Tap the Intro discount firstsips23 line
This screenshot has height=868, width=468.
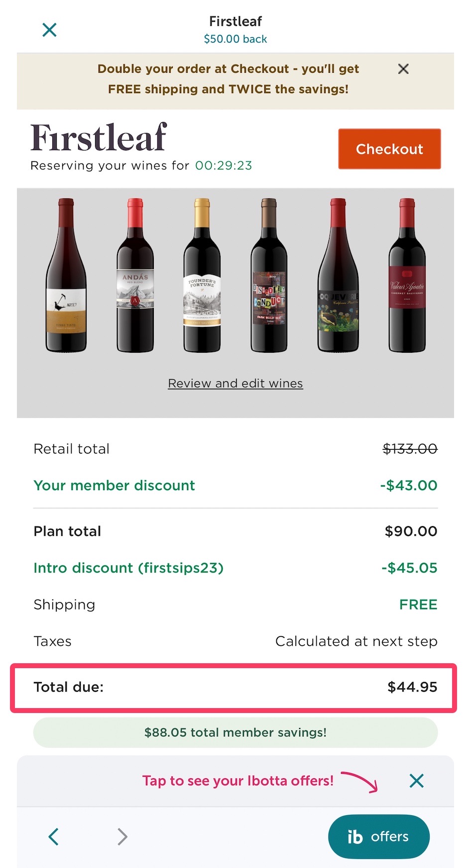[128, 568]
